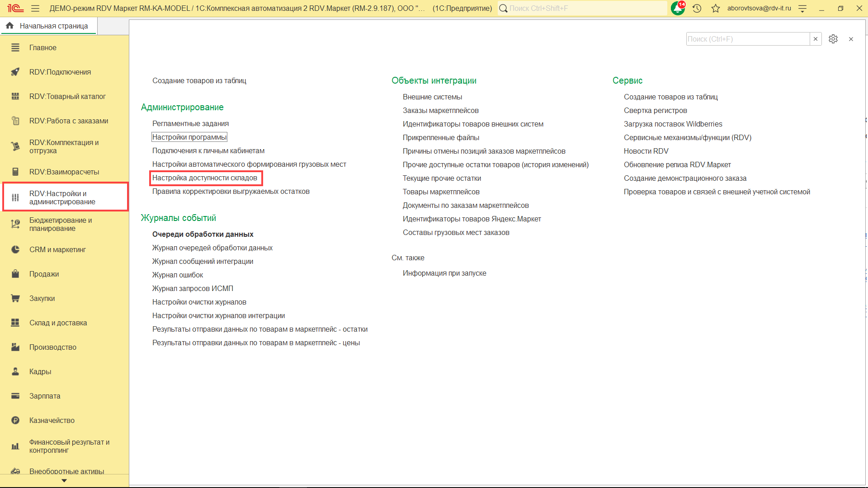Click Обновление релиза RDV.Маркет link
This screenshot has width=868, height=488.
click(677, 164)
